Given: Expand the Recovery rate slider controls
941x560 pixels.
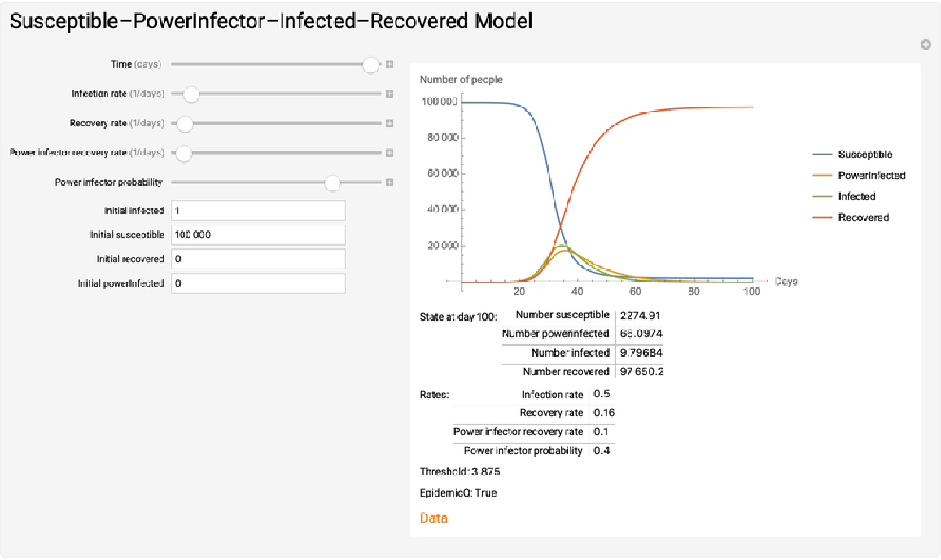Looking at the screenshot, I should point(390,124).
